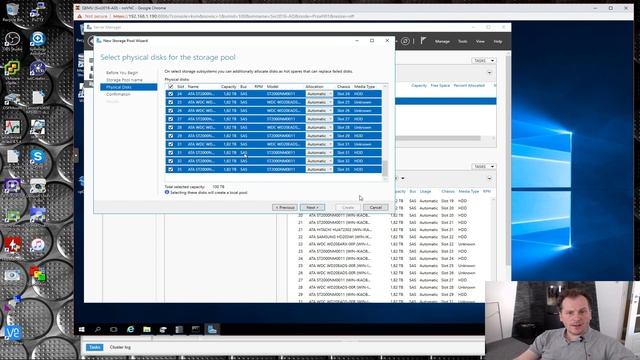
Task: Click the info icon beside local pool message
Action: 167,192
